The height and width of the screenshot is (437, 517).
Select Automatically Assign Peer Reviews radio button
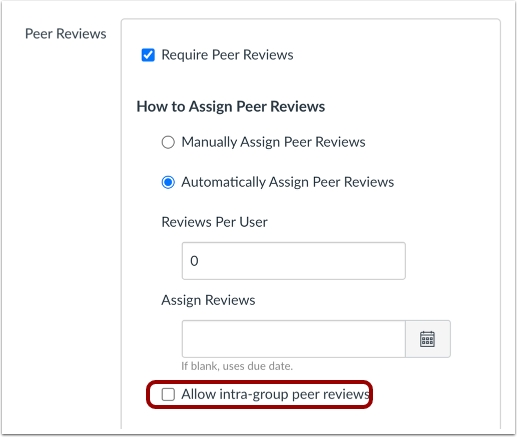pyautogui.click(x=168, y=182)
